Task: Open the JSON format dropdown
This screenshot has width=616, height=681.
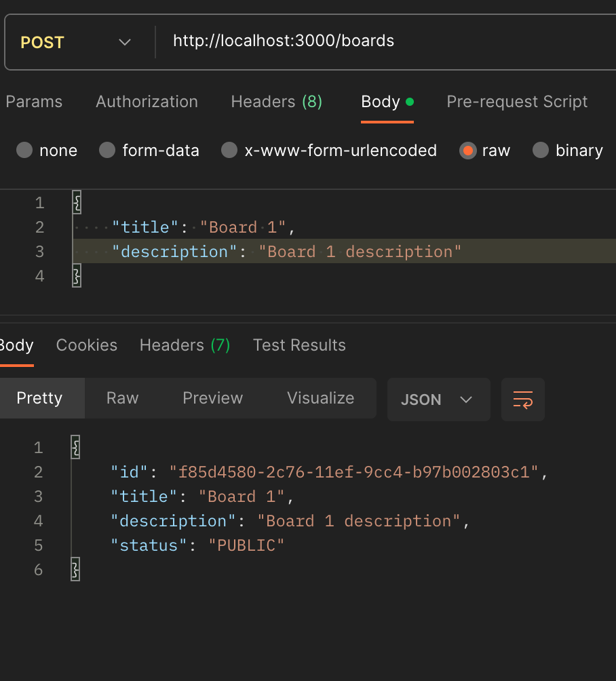Action: [x=439, y=400]
